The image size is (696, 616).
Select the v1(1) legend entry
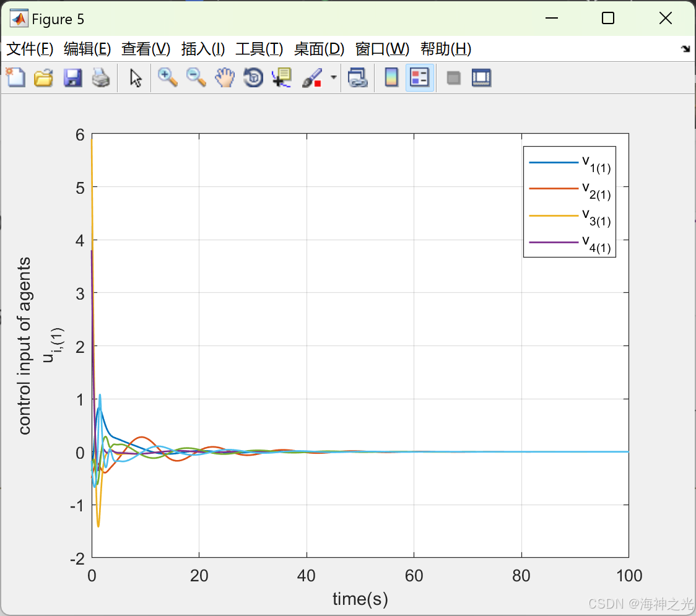(570, 163)
